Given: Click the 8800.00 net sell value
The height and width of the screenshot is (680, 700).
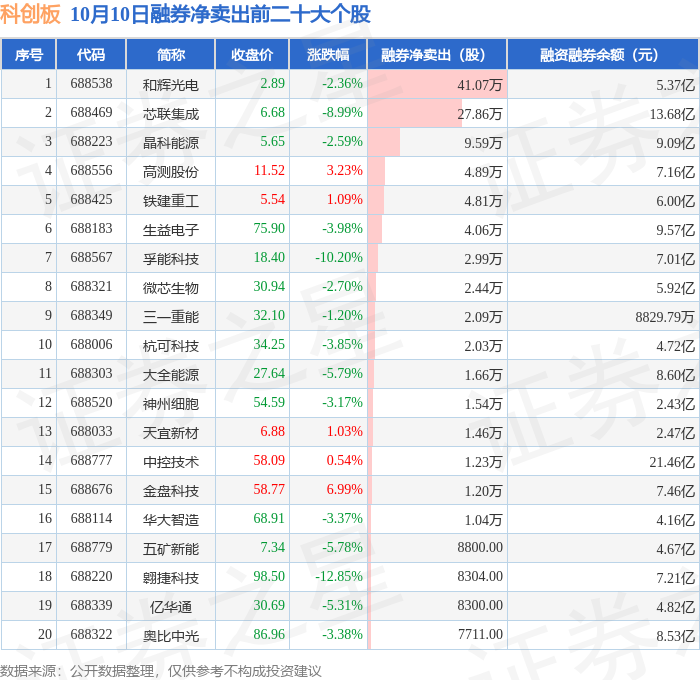Looking at the screenshot, I should click(480, 548).
